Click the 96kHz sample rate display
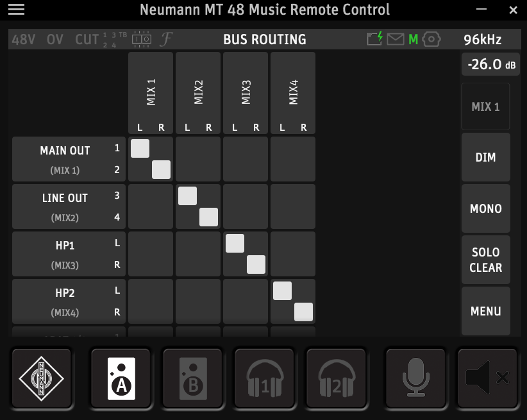527x420 pixels. [x=483, y=40]
